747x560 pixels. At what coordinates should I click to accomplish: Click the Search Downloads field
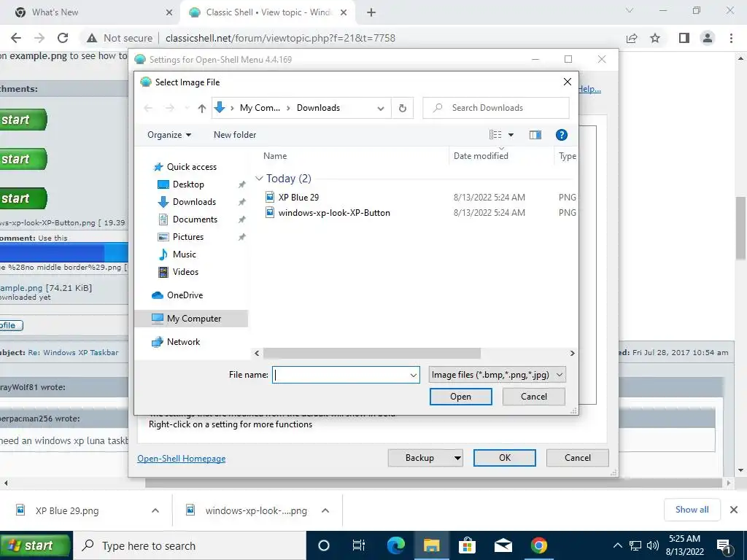click(x=496, y=108)
